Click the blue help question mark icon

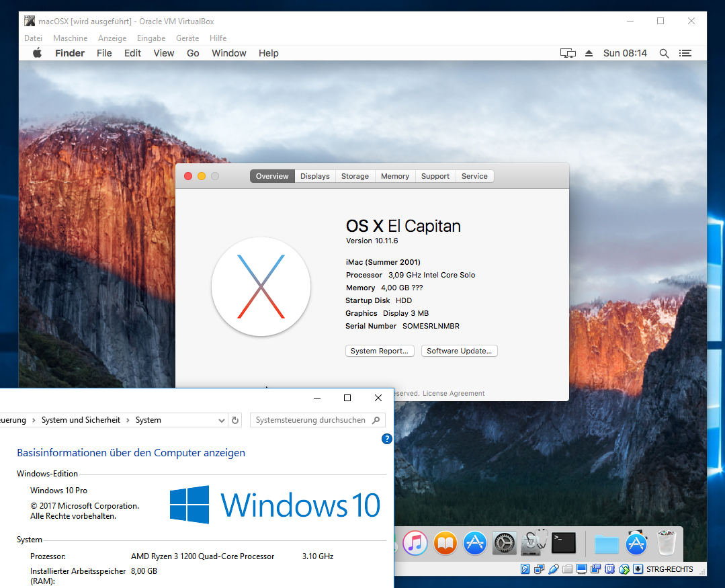[386, 439]
